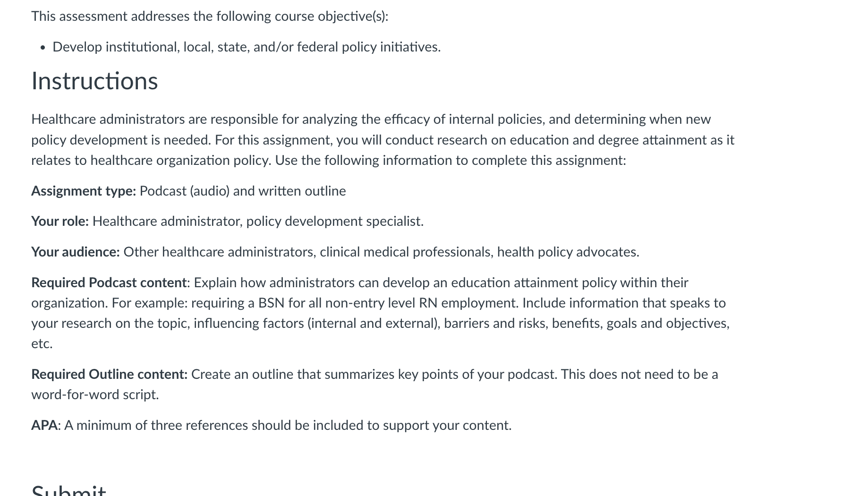Image resolution: width=868 pixels, height=496 pixels.
Task: Click the 'Required Podcast content' label
Action: (109, 282)
